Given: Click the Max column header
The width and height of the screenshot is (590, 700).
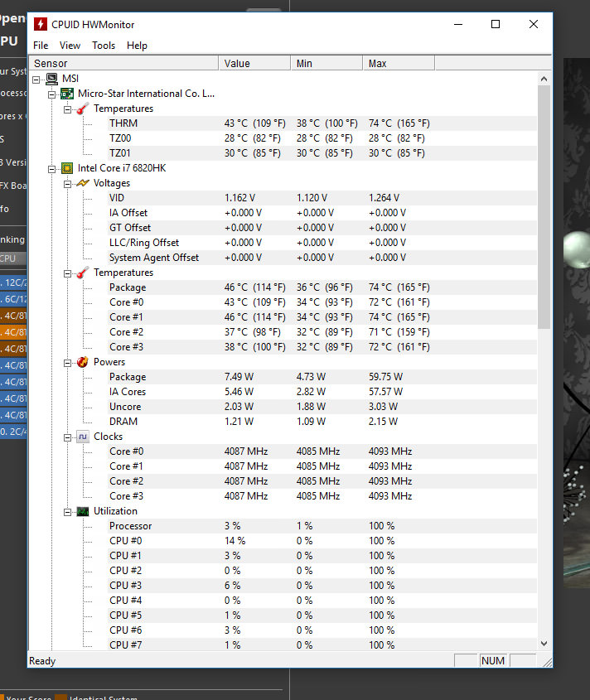Looking at the screenshot, I should tap(399, 64).
